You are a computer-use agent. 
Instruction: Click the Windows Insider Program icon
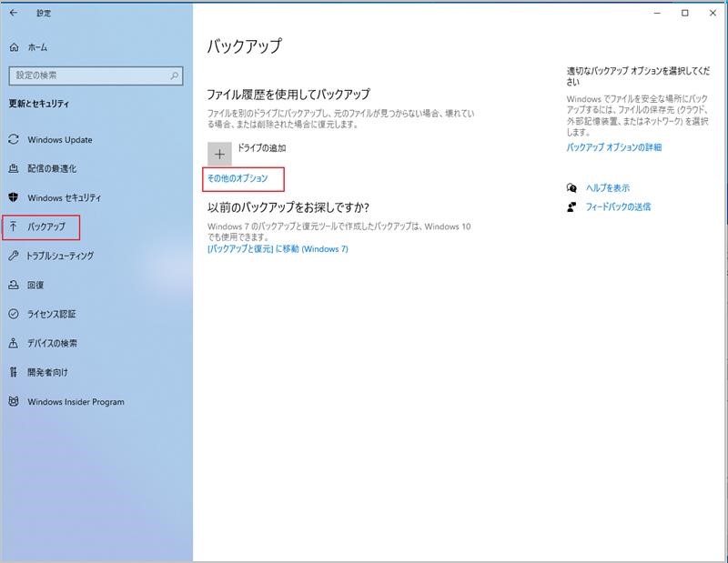point(14,400)
